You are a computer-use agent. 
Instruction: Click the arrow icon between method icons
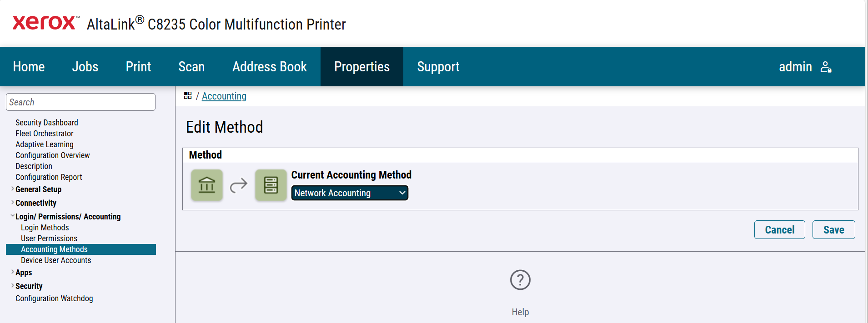point(238,185)
